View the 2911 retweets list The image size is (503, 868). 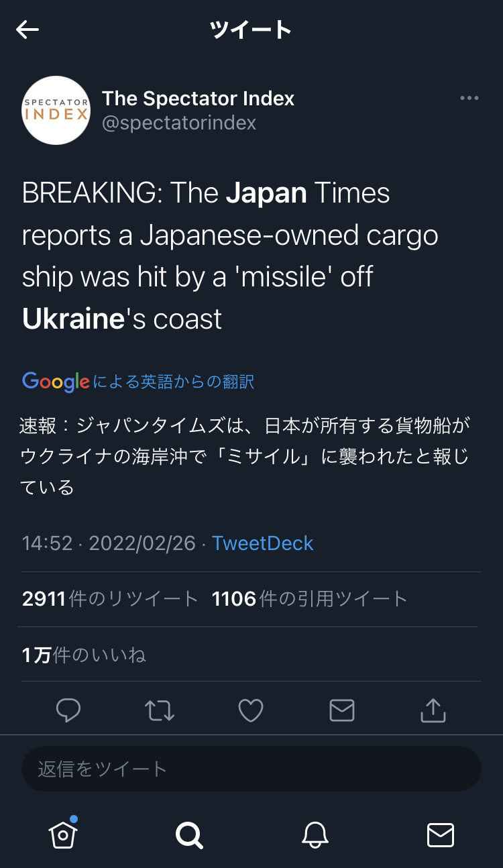110,598
